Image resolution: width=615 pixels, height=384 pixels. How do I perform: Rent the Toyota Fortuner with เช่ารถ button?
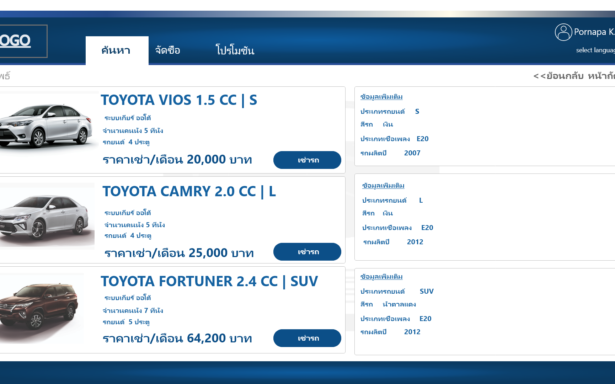point(307,338)
